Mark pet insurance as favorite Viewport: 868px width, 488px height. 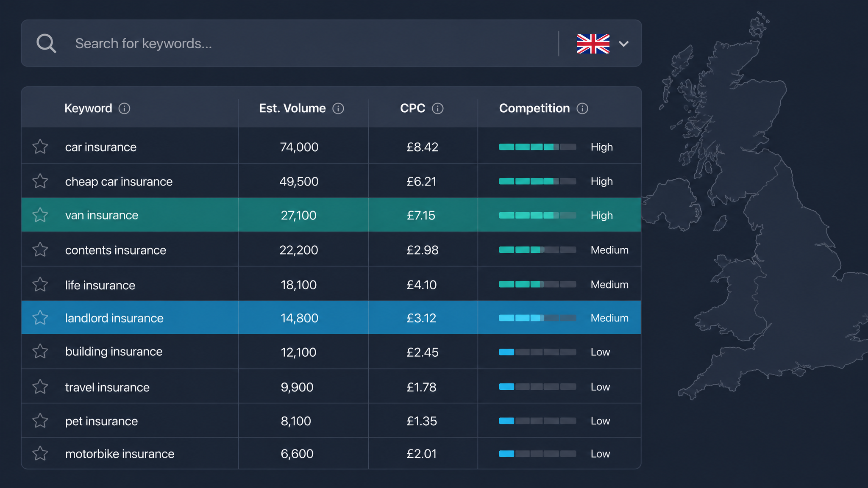(x=40, y=421)
